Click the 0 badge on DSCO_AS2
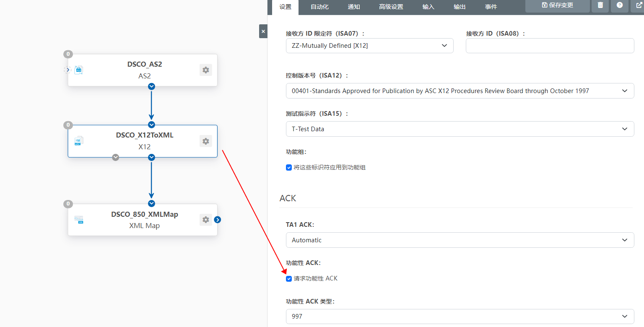The height and width of the screenshot is (327, 644). 68,54
